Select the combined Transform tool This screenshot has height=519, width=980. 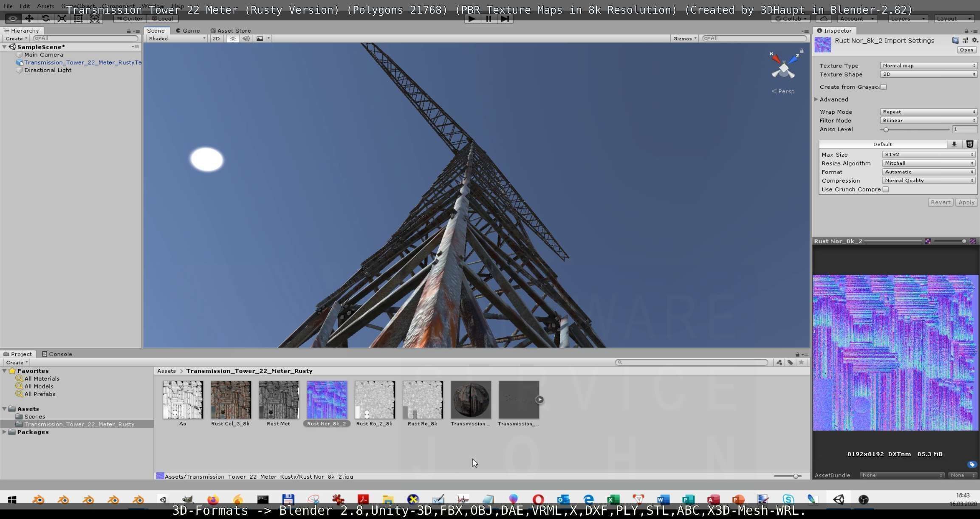[x=95, y=19]
